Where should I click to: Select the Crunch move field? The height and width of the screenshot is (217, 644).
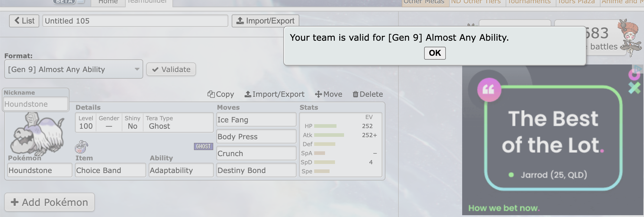pos(256,153)
